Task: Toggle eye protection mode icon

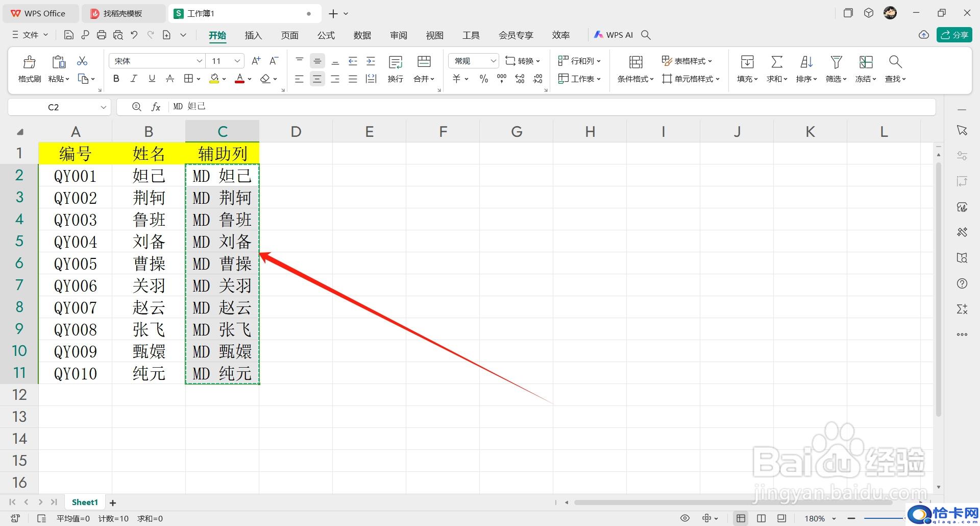Action: point(685,518)
